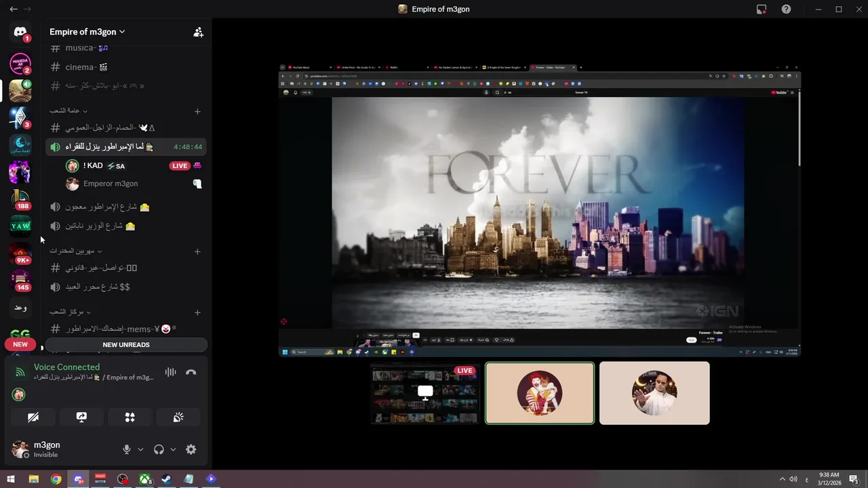Open the تواصل-غير-قانوني text channel
Image resolution: width=868 pixels, height=488 pixels.
pos(125,268)
